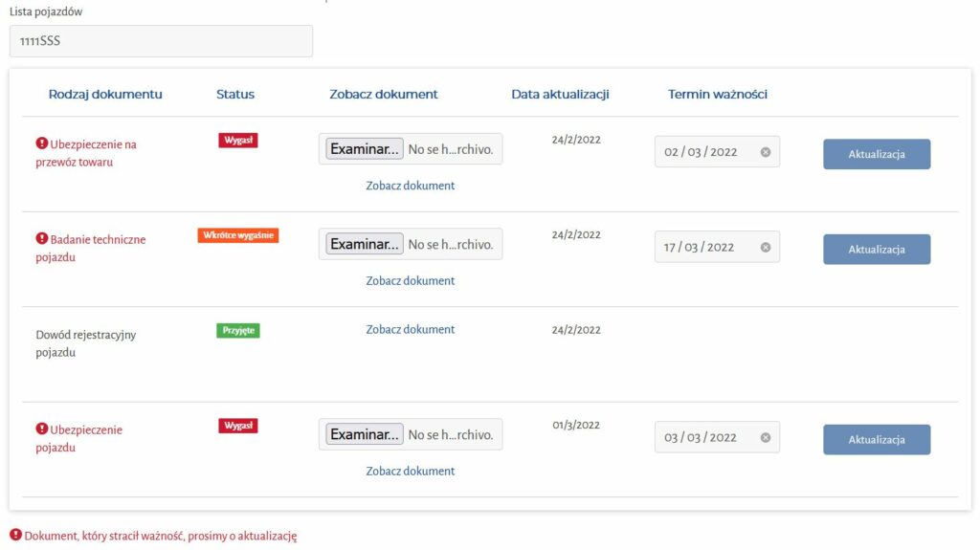980x550 pixels.
Task: Click the Lista pojazdów label
Action: (x=46, y=11)
